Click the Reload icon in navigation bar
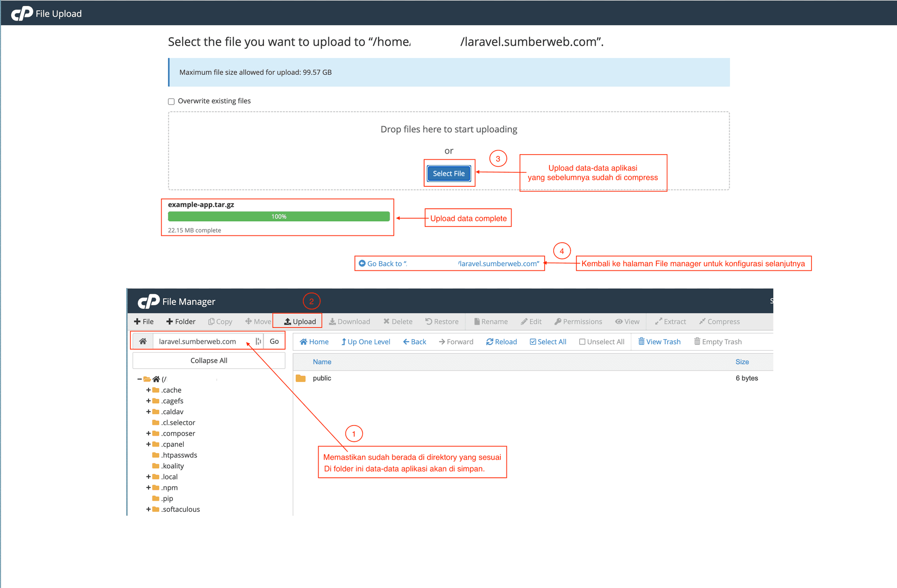The image size is (897, 588). [x=490, y=342]
